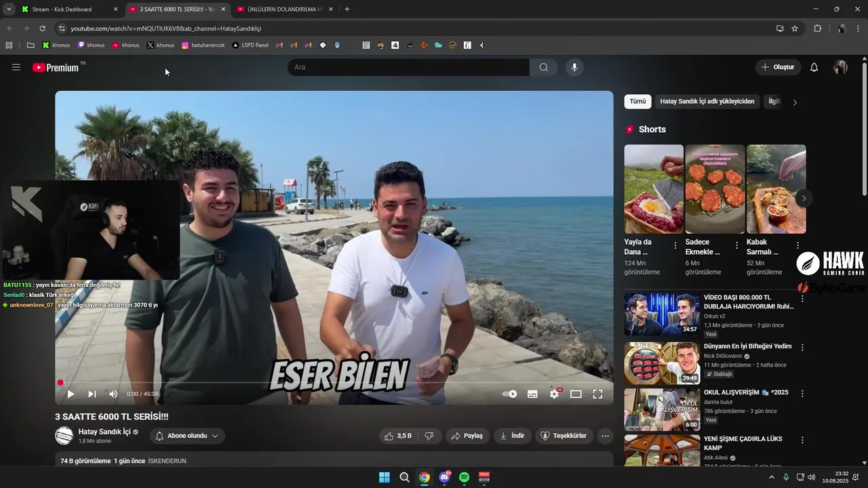Open a new browser tab

pos(347,9)
